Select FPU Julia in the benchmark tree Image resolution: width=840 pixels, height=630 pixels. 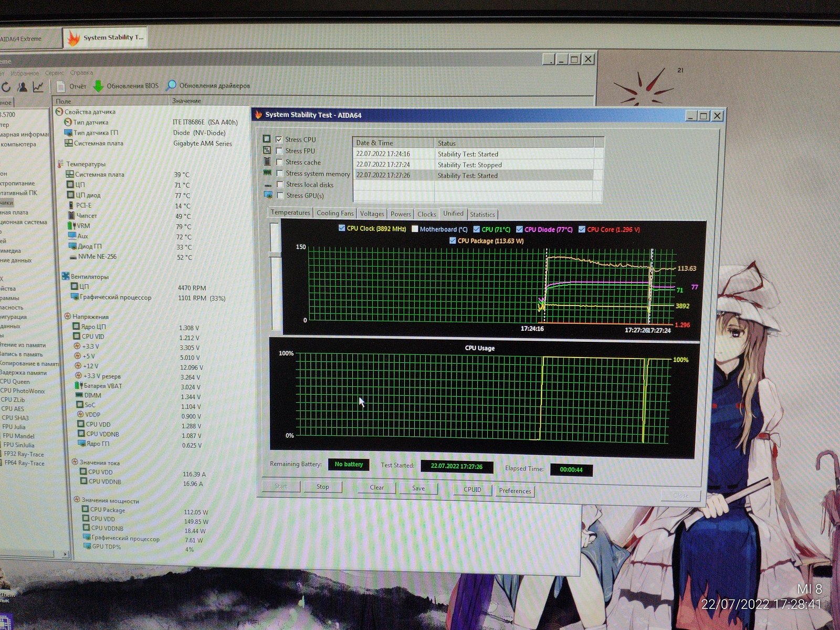point(14,427)
